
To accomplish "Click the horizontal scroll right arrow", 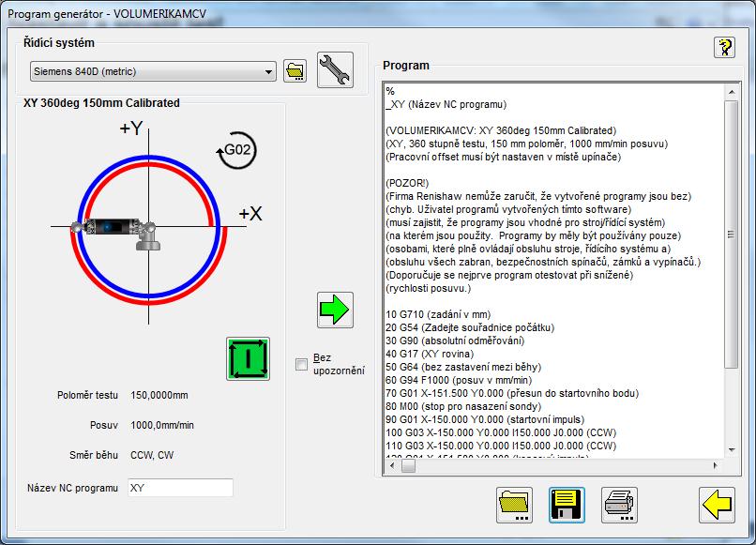I will pos(716,465).
